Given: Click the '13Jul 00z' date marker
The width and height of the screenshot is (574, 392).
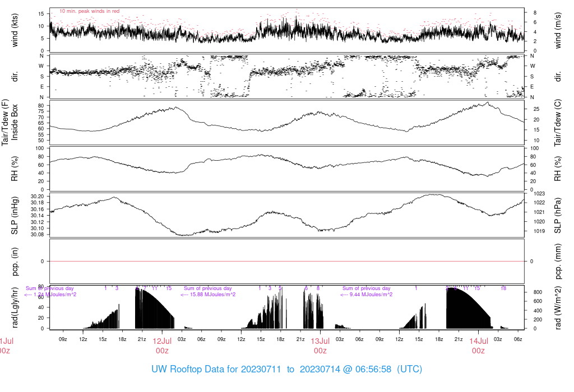Looking at the screenshot, I should [320, 346].
